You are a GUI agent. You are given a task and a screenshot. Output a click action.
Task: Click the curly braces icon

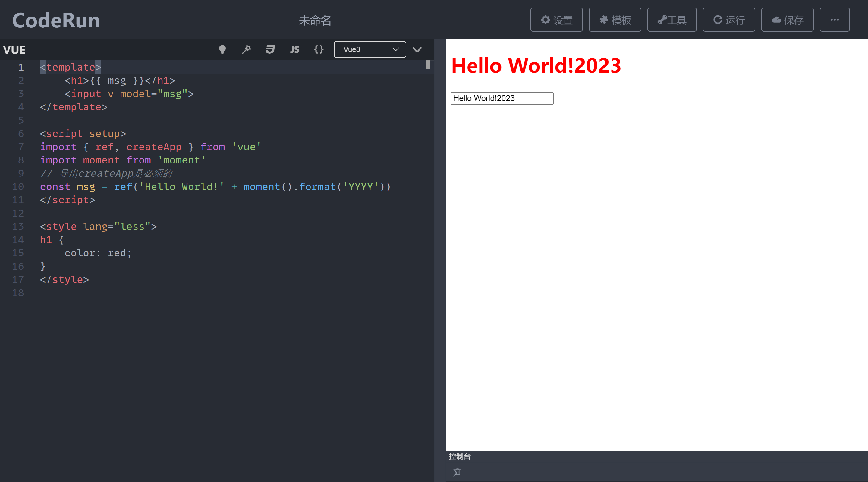click(319, 49)
